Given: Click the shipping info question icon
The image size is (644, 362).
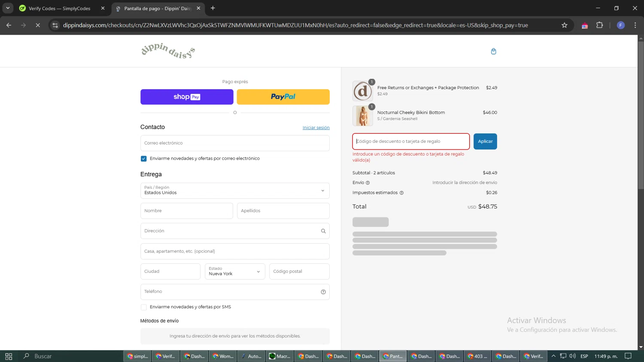Looking at the screenshot, I should [x=368, y=183].
